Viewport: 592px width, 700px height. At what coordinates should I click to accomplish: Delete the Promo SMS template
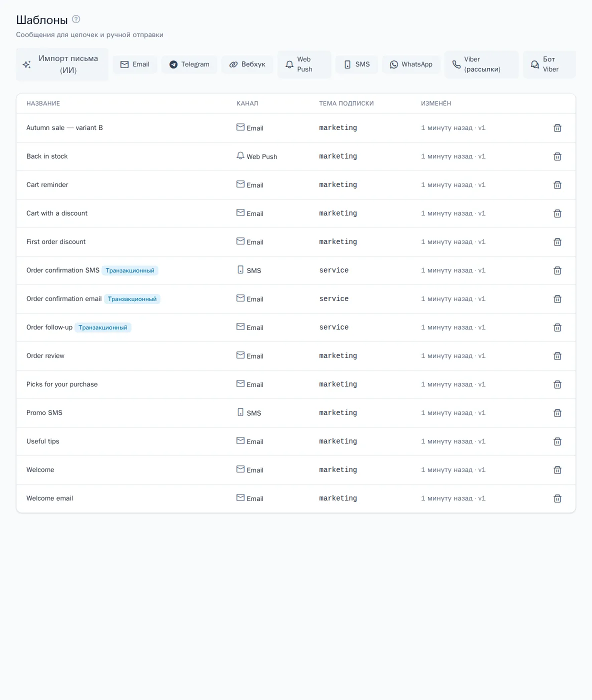[x=557, y=413]
